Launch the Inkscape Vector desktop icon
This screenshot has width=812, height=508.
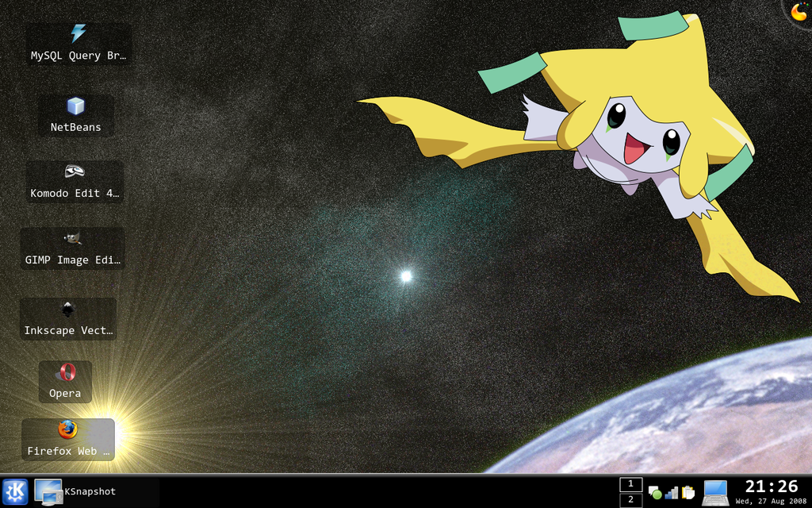(x=68, y=319)
